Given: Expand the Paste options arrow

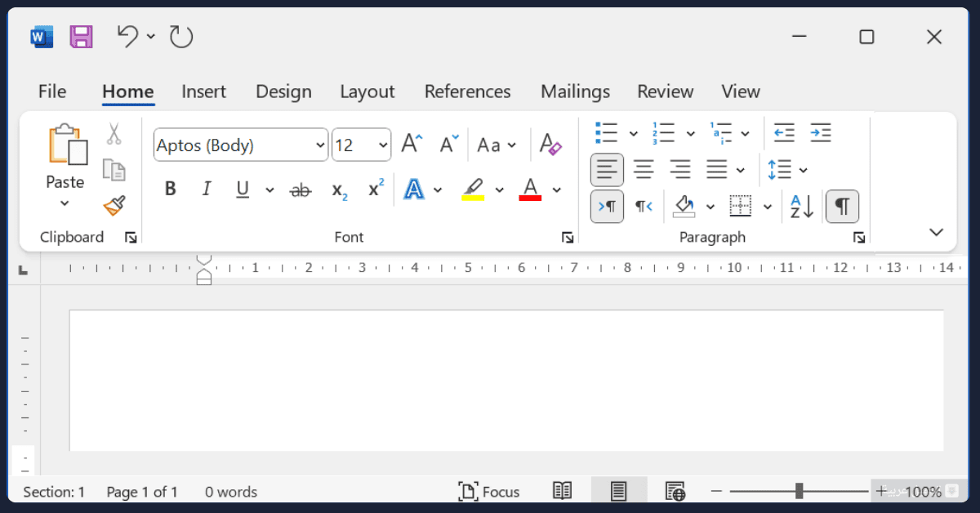Looking at the screenshot, I should 65,203.
